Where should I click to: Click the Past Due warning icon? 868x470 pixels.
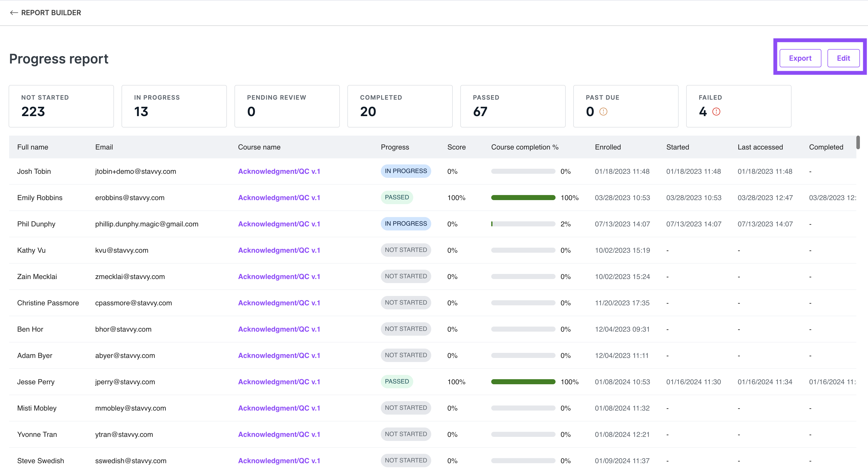603,112
